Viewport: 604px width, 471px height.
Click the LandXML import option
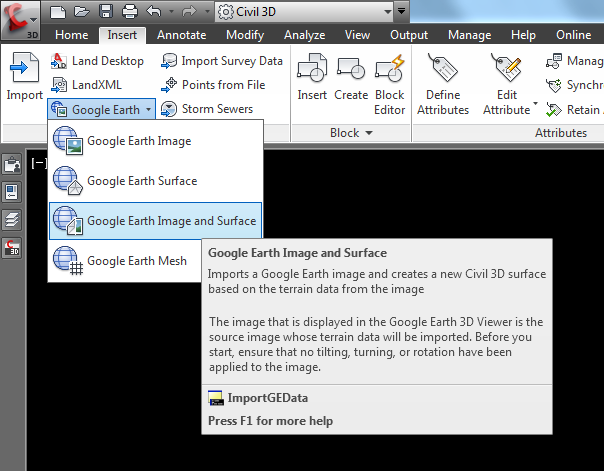point(86,85)
